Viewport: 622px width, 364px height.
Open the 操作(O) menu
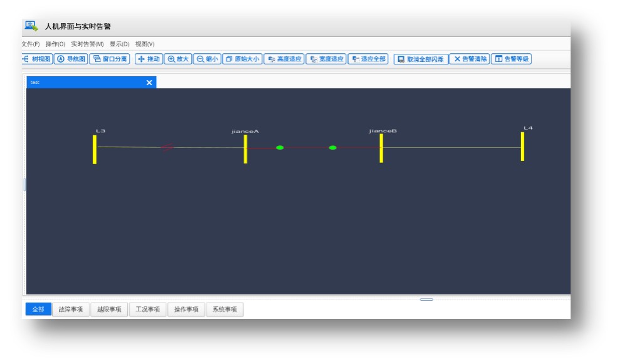55,44
